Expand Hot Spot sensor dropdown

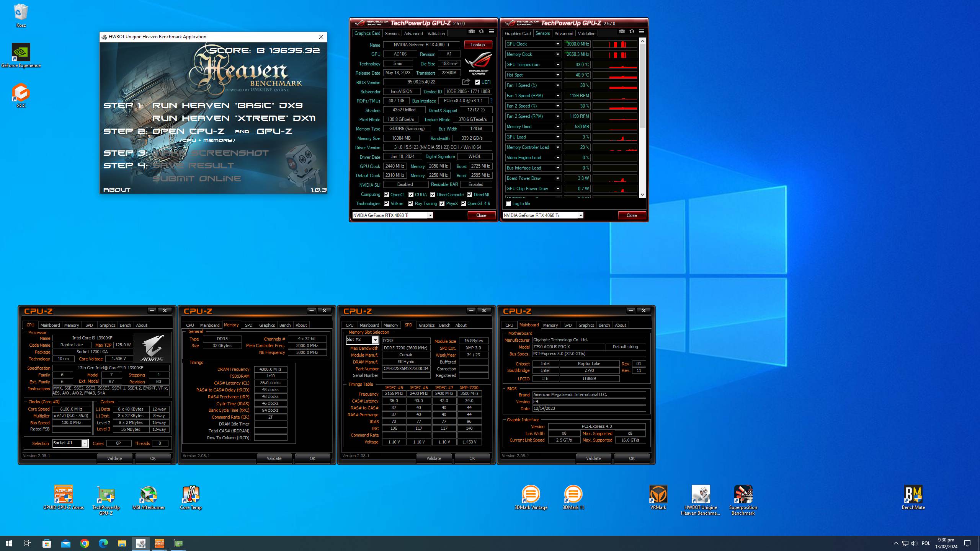[558, 75]
